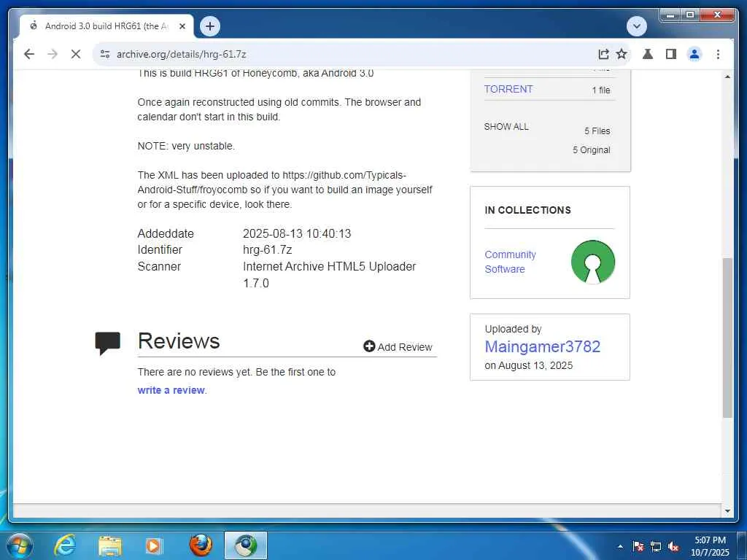Open the 5 Original link
Screen dimensions: 747x560
(591, 150)
